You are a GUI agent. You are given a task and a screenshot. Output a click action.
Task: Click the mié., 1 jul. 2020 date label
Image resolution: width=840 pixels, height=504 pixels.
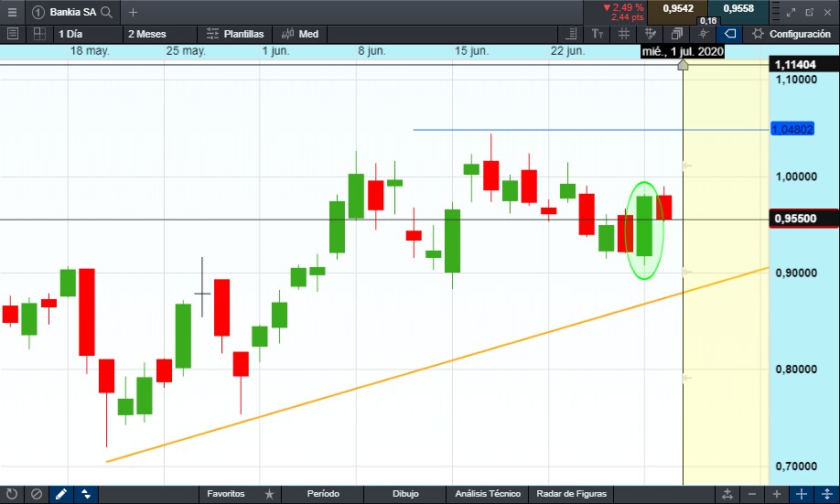coord(683,51)
